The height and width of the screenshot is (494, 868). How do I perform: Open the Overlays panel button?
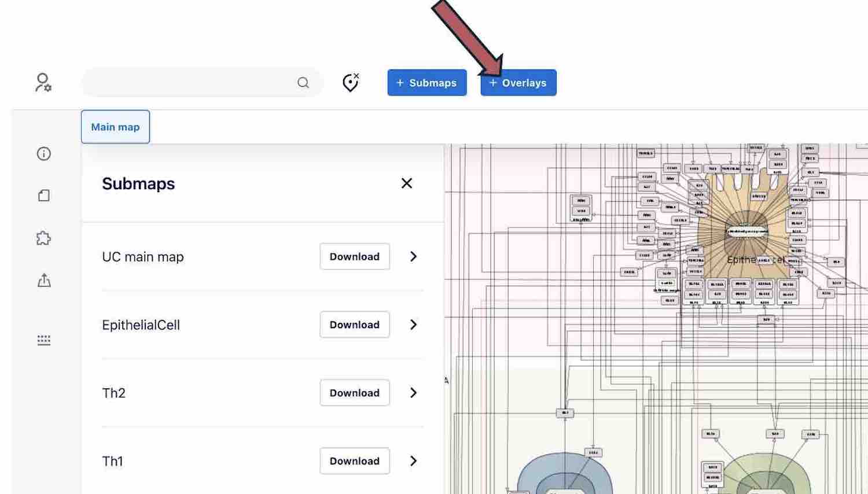click(x=518, y=83)
